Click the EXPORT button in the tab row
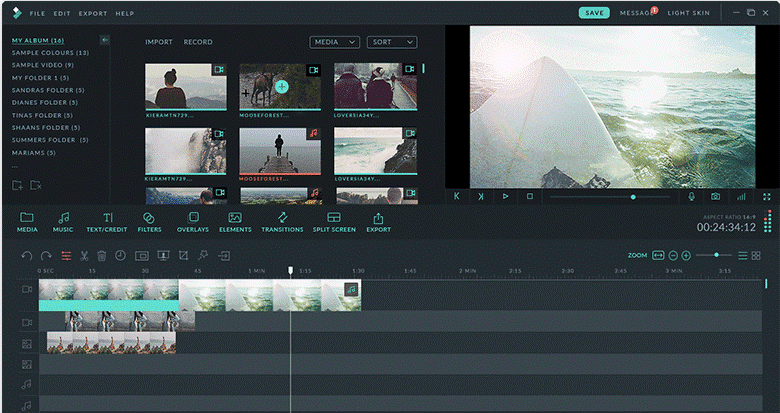The height and width of the screenshot is (413, 780). click(379, 222)
